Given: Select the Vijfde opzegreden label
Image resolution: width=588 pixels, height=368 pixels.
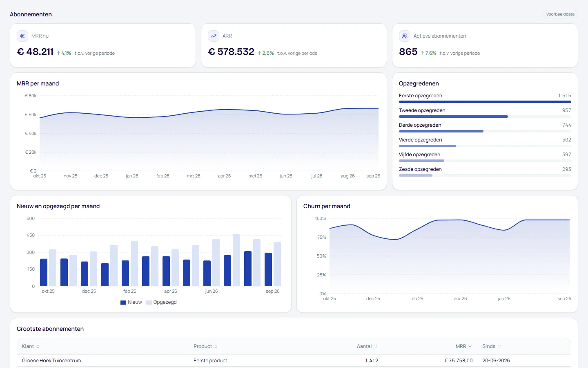Looking at the screenshot, I should (x=420, y=155).
